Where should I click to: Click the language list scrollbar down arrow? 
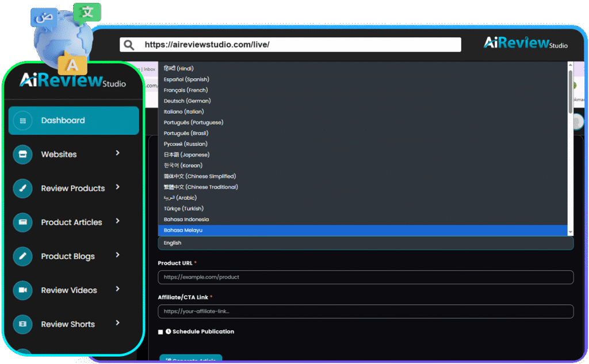[x=571, y=231]
